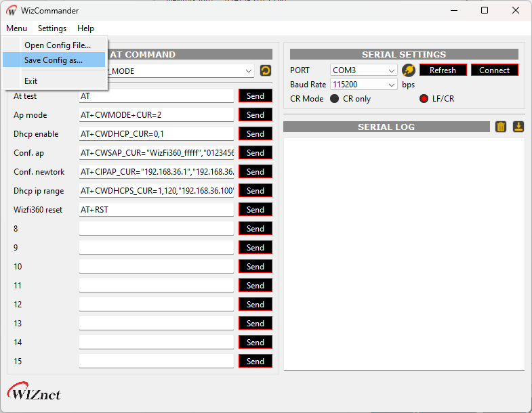Clear serial log with trash icon
Screen dimensions: 532x413
point(500,127)
